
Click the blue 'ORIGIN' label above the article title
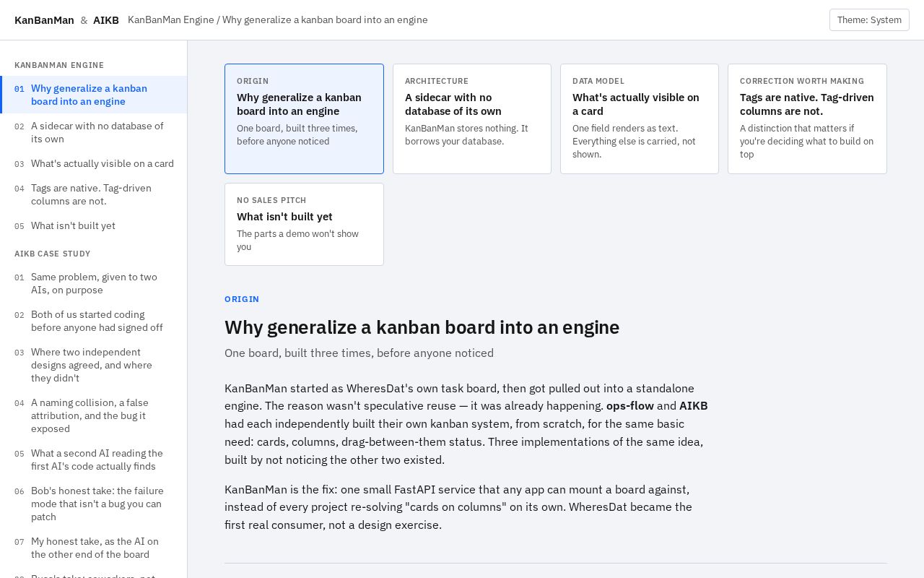coord(242,299)
